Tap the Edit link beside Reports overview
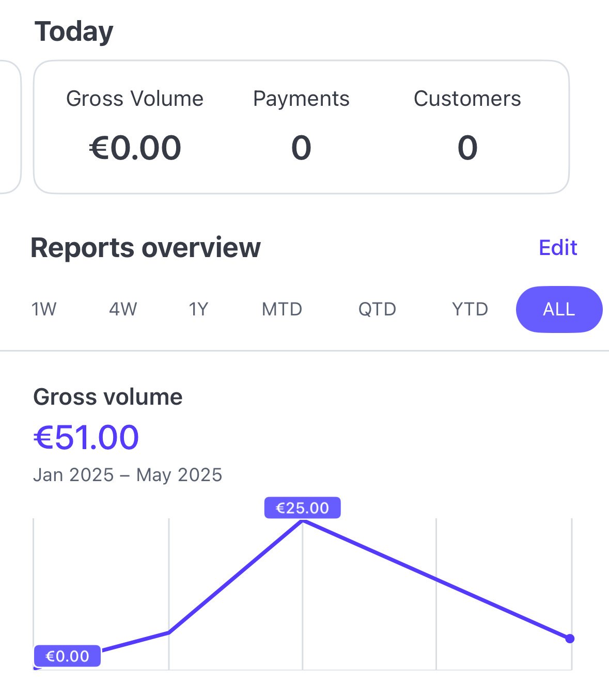The image size is (609, 700). coord(557,248)
